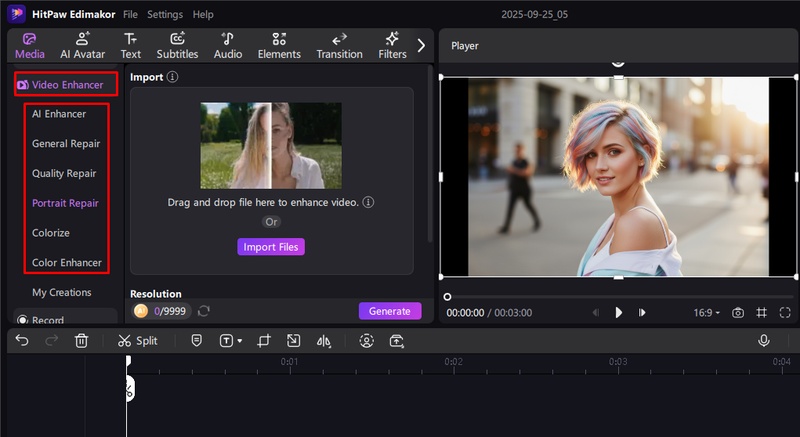
Task: Expand more tabs with the right chevron
Action: tap(421, 45)
